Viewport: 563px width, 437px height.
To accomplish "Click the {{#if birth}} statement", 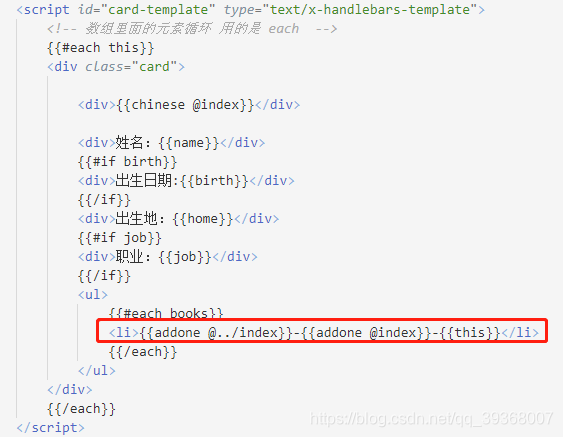I will click(127, 162).
